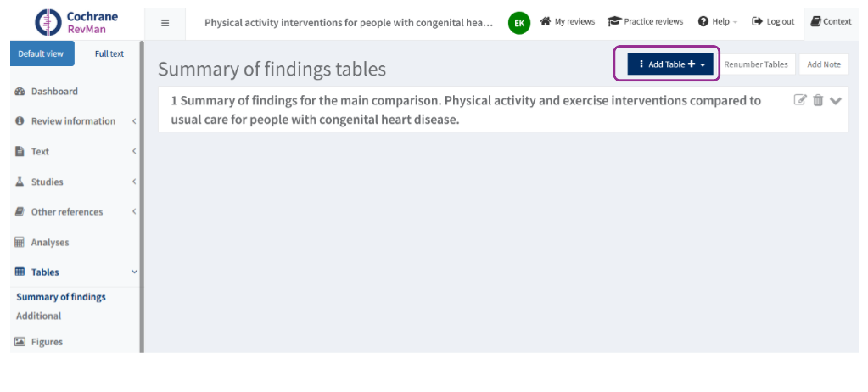
Task: Open the Analyses sidebar item
Action: coord(49,243)
